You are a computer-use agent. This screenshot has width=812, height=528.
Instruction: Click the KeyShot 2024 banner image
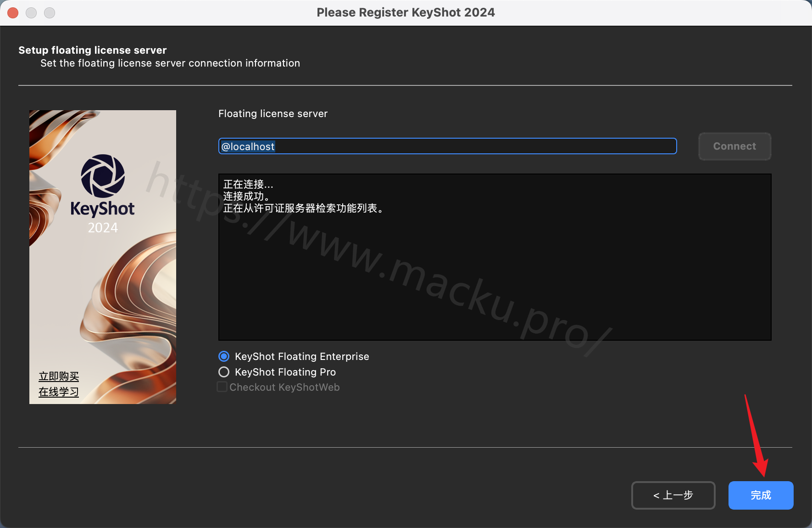pyautogui.click(x=103, y=257)
